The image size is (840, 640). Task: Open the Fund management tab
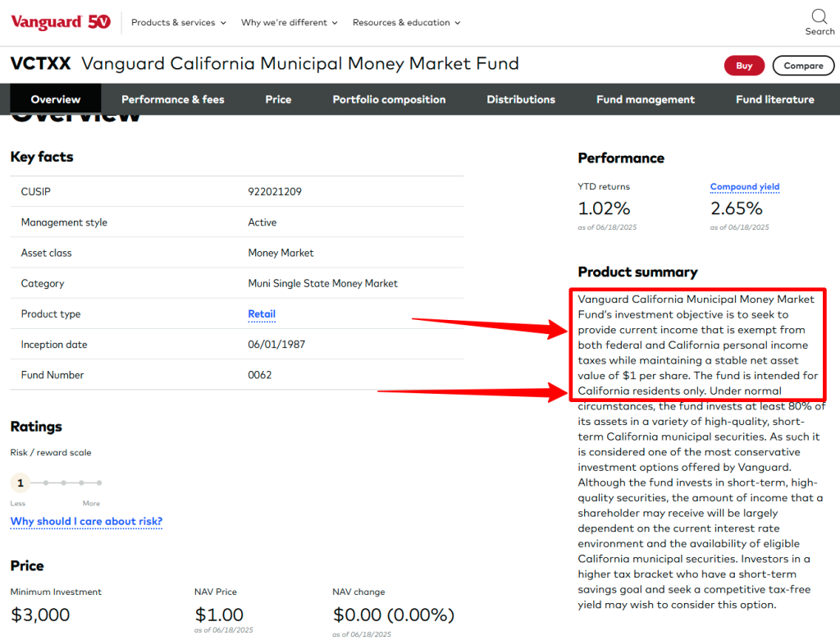645,99
